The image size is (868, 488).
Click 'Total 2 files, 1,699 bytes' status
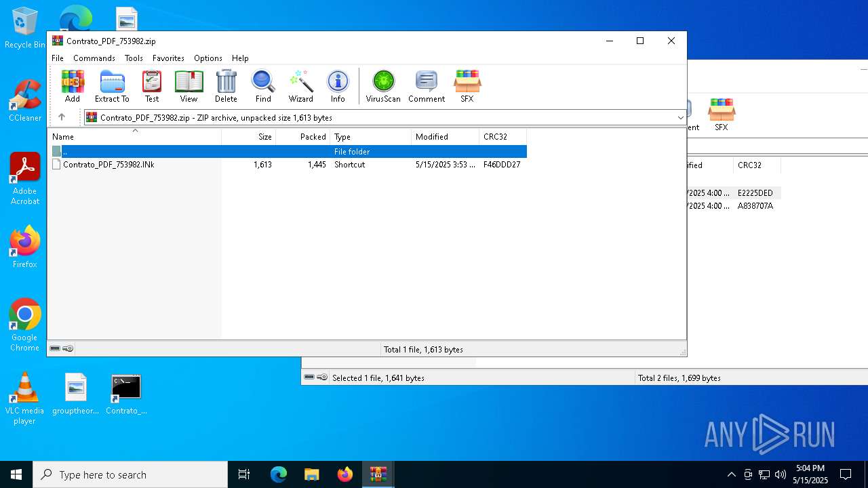point(679,378)
